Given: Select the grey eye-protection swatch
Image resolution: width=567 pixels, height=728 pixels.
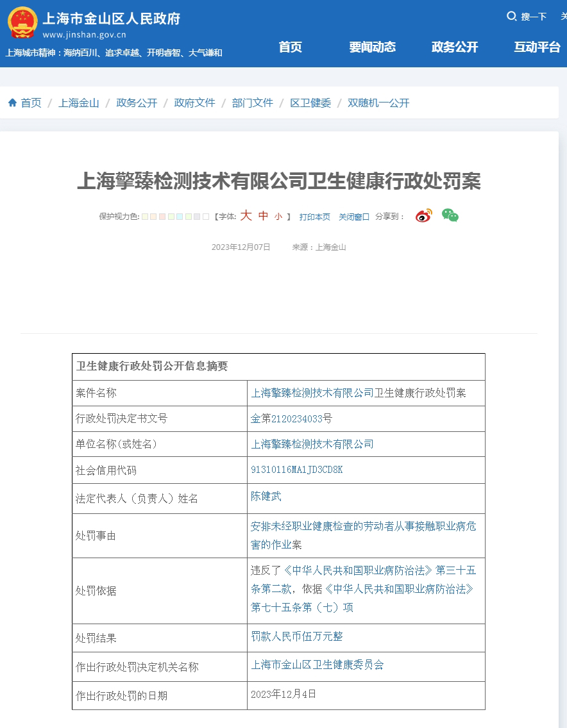Looking at the screenshot, I should click(197, 217).
